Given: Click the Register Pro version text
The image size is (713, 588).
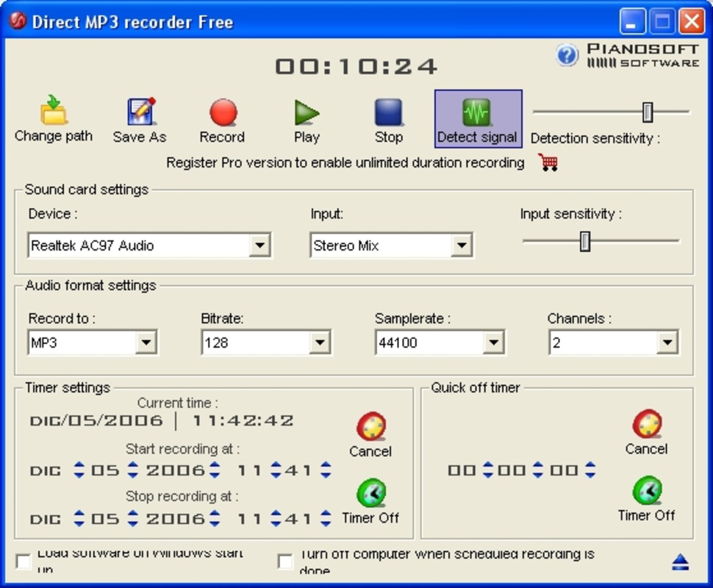Looking at the screenshot, I should 345,163.
